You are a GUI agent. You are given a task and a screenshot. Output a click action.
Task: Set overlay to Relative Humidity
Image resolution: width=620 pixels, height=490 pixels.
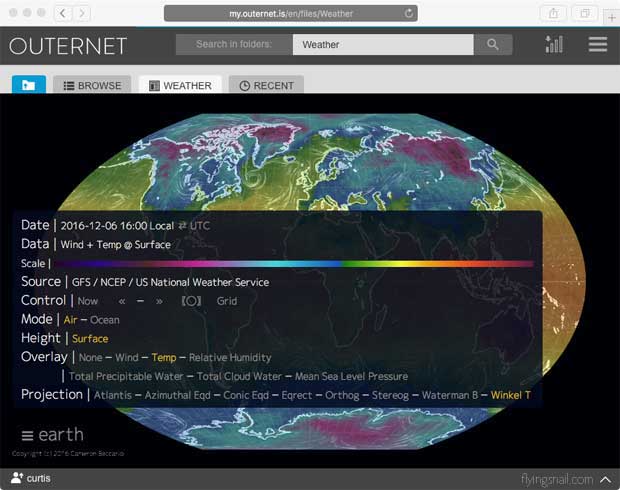coord(230,358)
